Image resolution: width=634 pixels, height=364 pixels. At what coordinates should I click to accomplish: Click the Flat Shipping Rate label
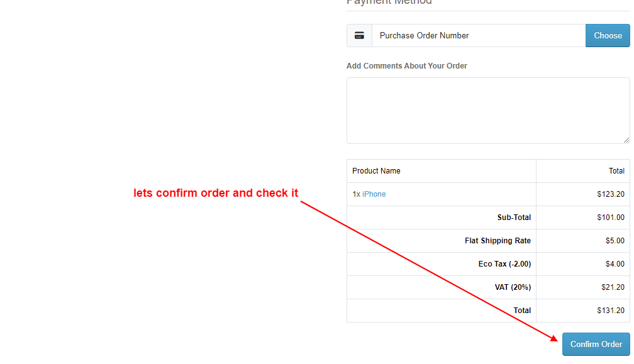coord(498,241)
